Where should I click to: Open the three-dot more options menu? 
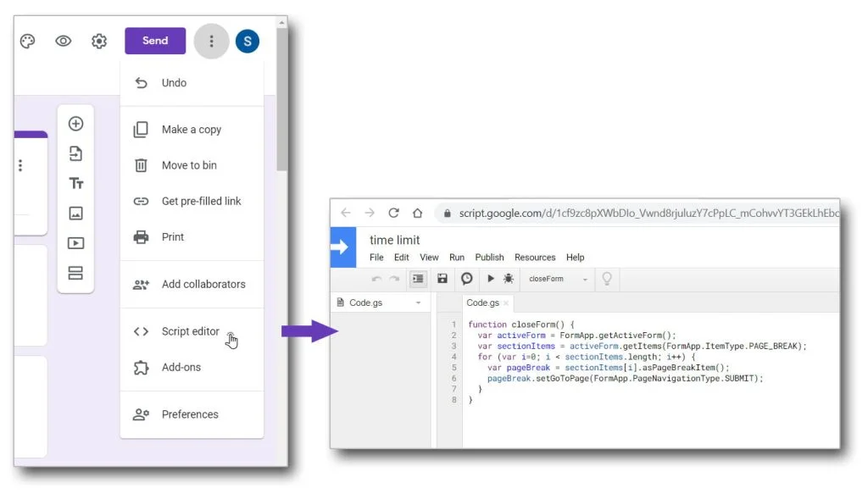[x=211, y=41]
